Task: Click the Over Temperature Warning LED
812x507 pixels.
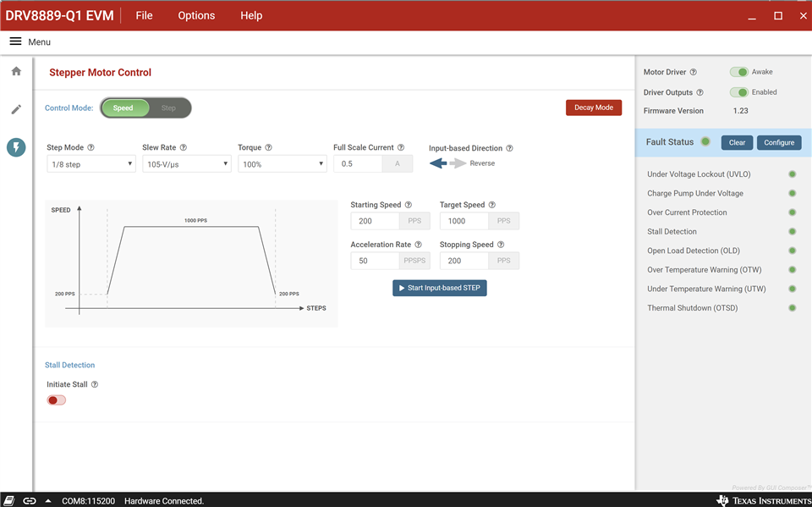Action: [x=792, y=269]
